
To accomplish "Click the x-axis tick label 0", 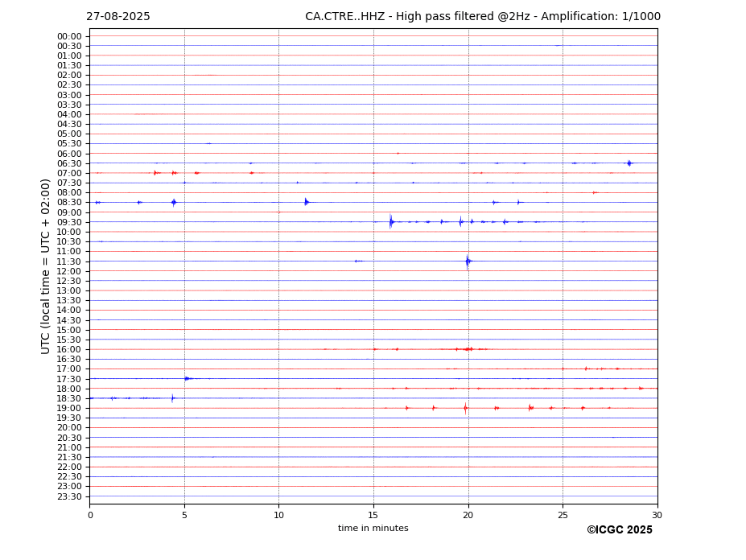I will [x=90, y=515].
